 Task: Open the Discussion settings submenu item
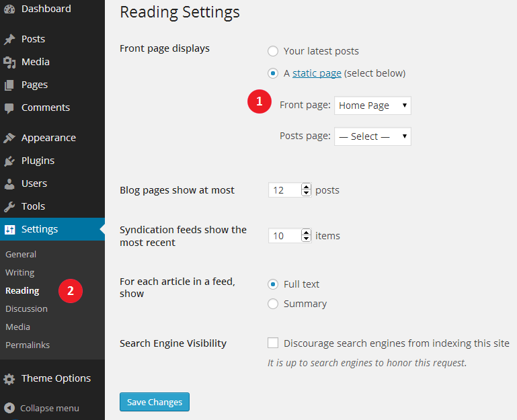26,309
